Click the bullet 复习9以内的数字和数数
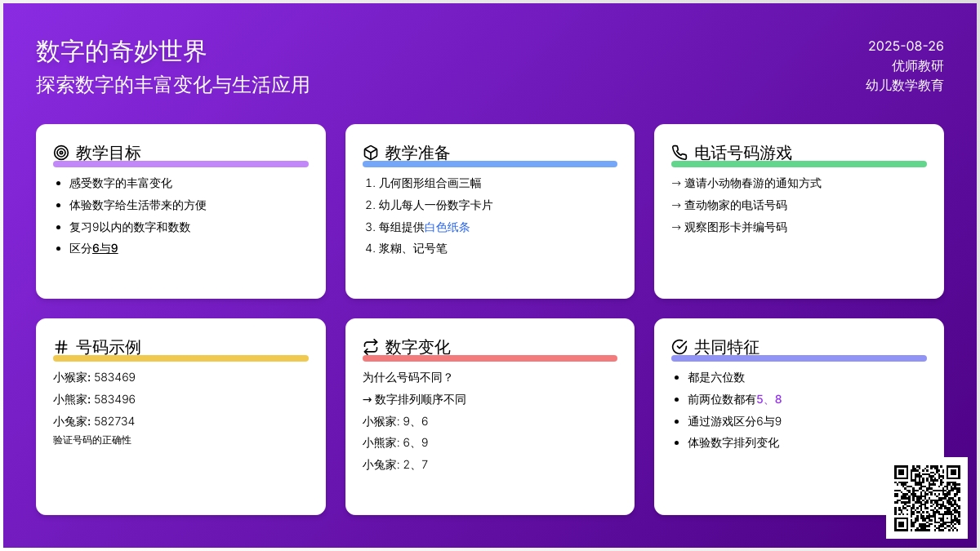980x551 pixels. (130, 227)
